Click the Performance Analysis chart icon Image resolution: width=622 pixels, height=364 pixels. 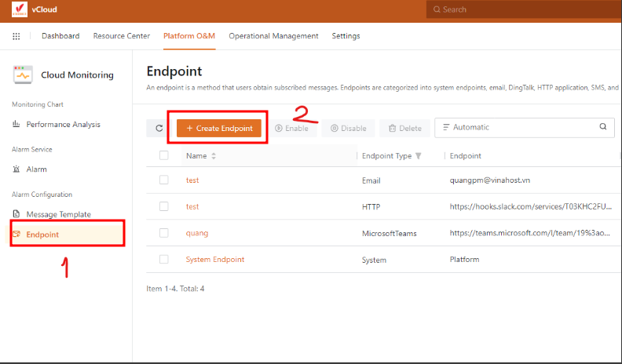click(x=16, y=124)
